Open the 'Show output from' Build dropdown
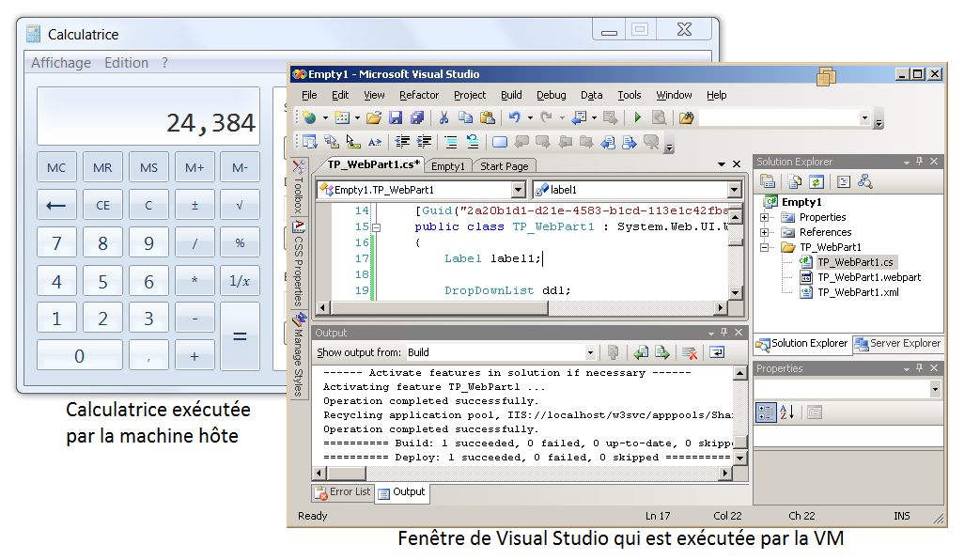Screen dimensions: 980x560 [590, 353]
